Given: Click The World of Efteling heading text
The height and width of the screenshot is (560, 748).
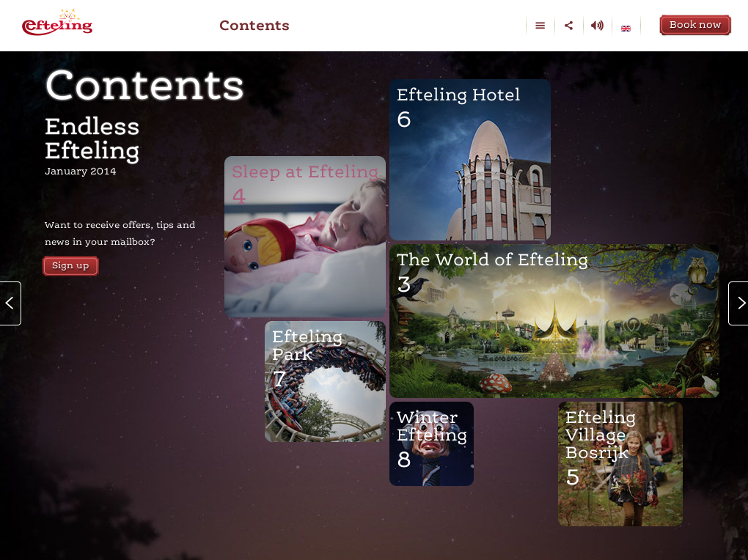Looking at the screenshot, I should pos(492,259).
